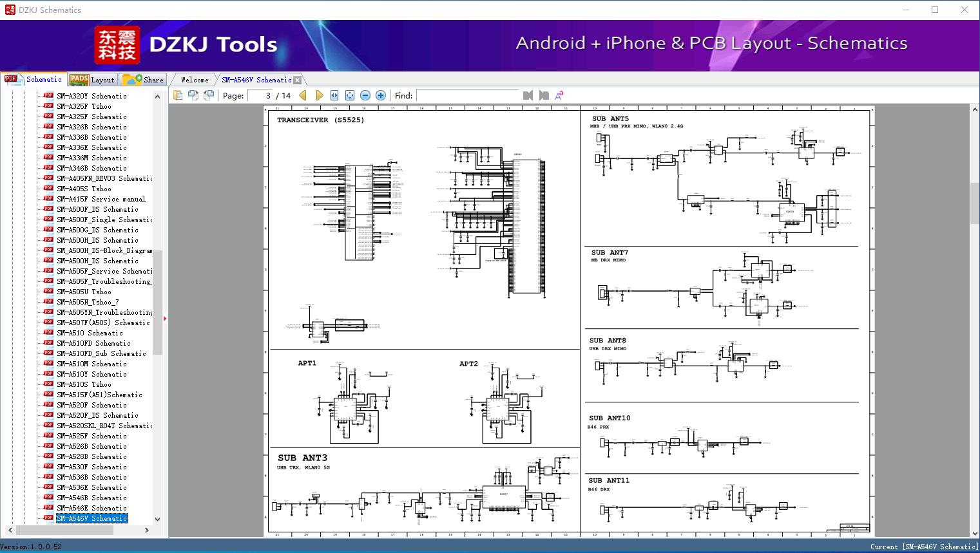Go to the previous page arrow
The height and width of the screenshot is (553, 980).
pyautogui.click(x=303, y=95)
